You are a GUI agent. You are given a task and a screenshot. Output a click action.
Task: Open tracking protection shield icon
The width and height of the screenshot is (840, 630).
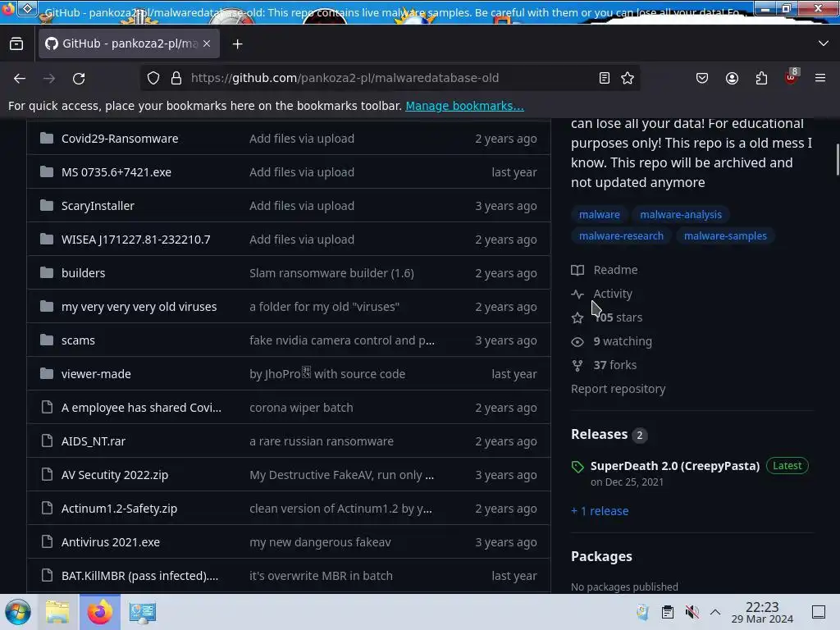(x=153, y=78)
